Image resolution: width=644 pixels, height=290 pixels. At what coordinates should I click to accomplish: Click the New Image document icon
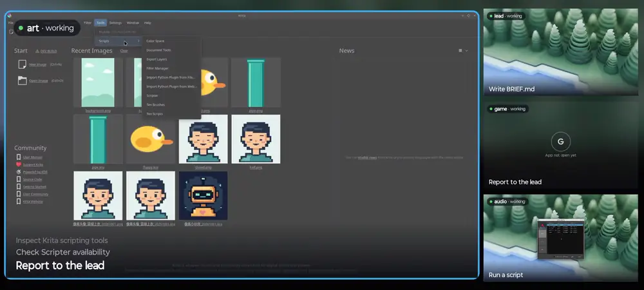[22, 64]
